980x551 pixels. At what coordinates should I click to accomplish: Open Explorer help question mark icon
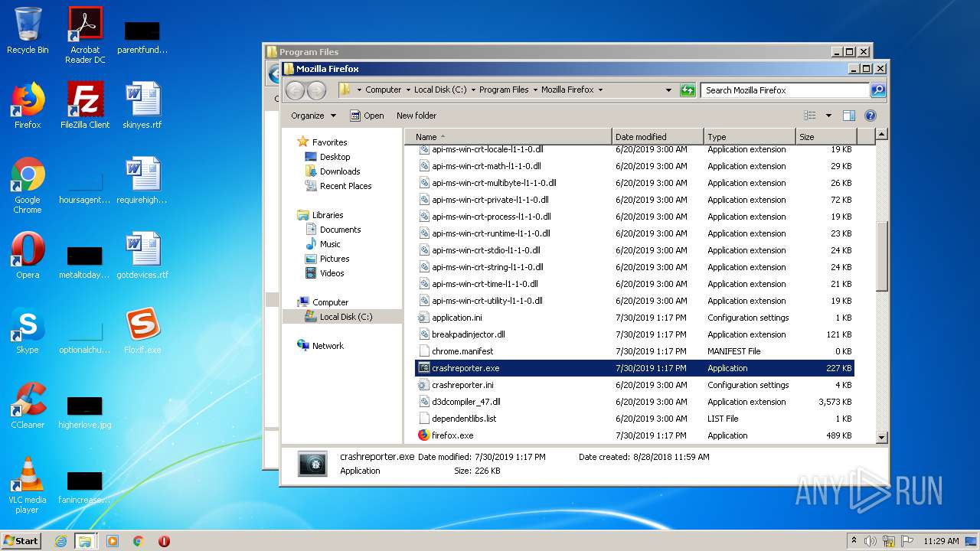point(870,116)
